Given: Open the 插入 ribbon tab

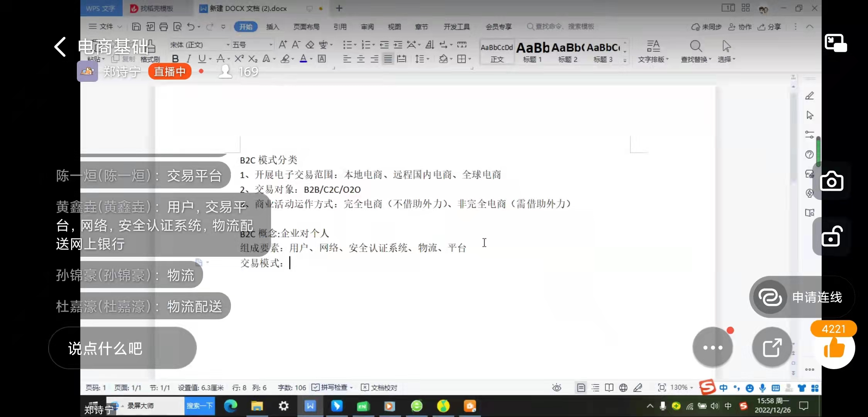Looking at the screenshot, I should (272, 27).
